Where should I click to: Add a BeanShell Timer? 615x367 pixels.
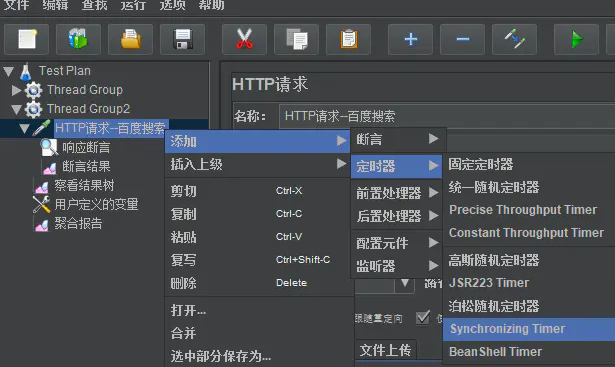pyautogui.click(x=529, y=352)
